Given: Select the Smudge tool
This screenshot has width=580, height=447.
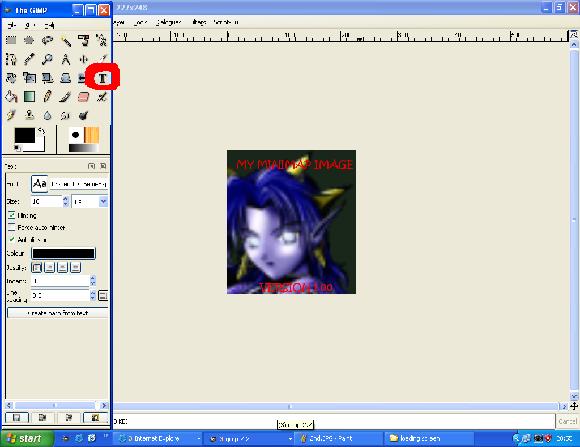Looking at the screenshot, I should (x=65, y=115).
